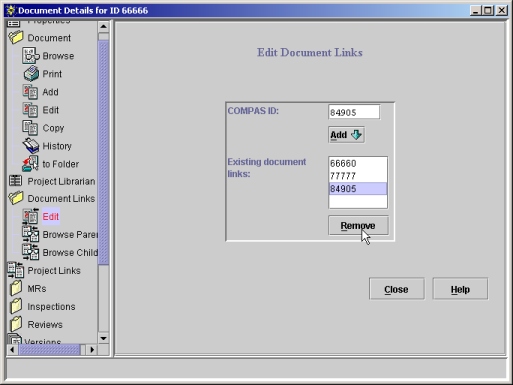The height and width of the screenshot is (385, 513).
Task: Expand the MRs folder
Action: pos(16,288)
